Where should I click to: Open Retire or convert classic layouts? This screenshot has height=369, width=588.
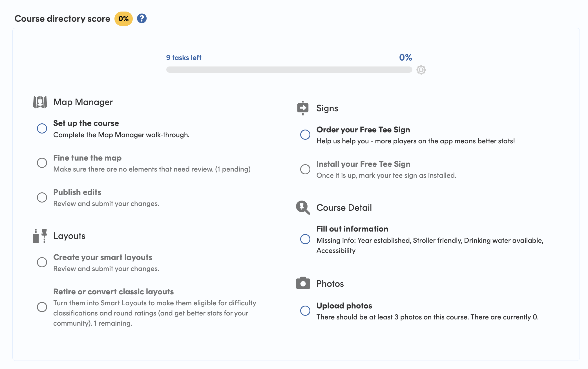tap(113, 292)
